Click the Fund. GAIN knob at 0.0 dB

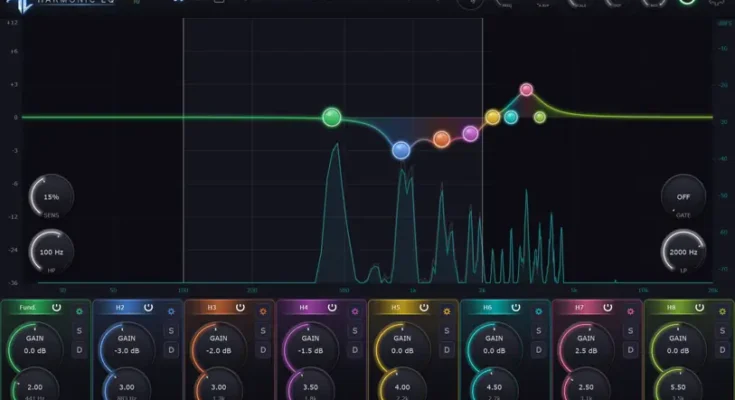point(35,345)
